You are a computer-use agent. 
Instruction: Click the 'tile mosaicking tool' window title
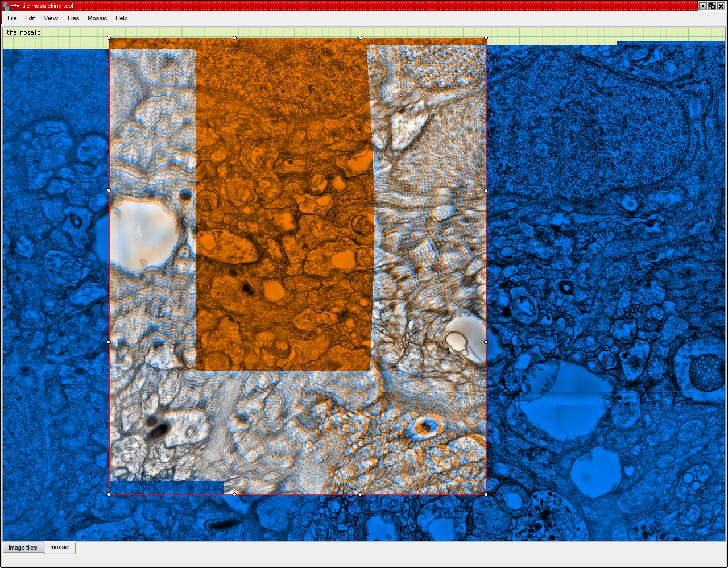coord(48,6)
